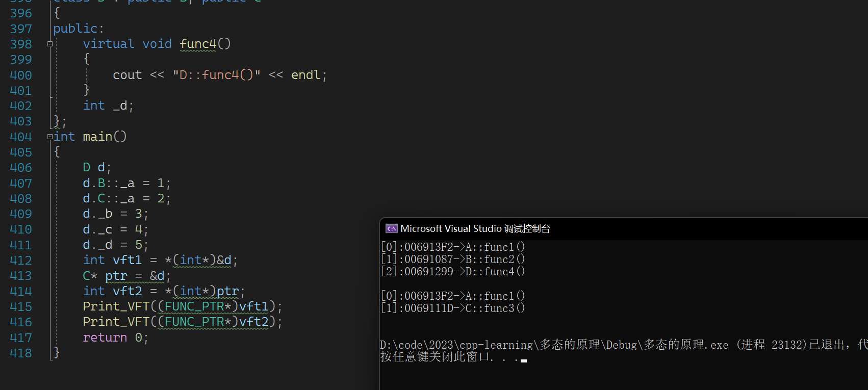Image resolution: width=868 pixels, height=390 pixels.
Task: Click the 'd.B::_a = 1;' statement
Action: pyautogui.click(x=126, y=183)
